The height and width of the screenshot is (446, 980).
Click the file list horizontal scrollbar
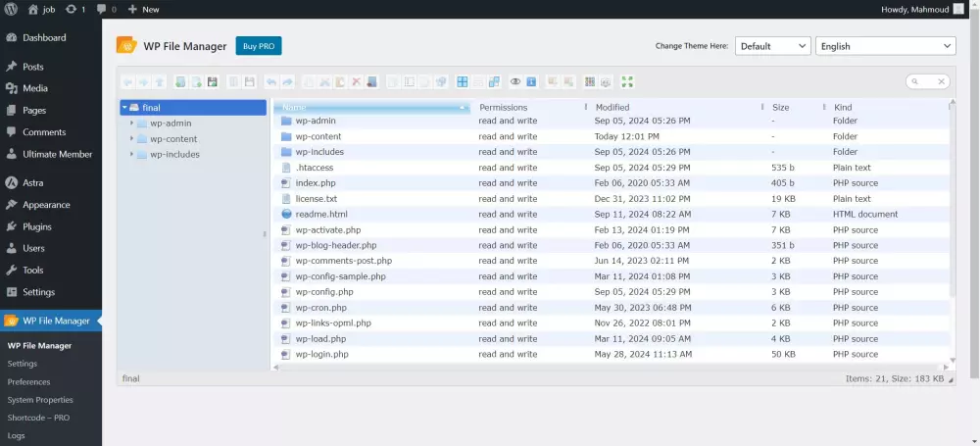click(611, 368)
